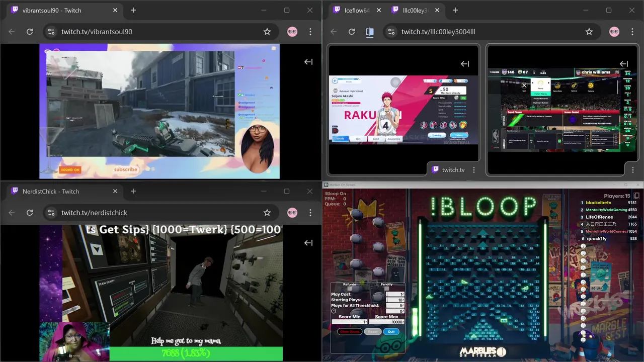The height and width of the screenshot is (362, 644).
Task: Click the Details tab in basketball game stream
Action: click(340, 139)
